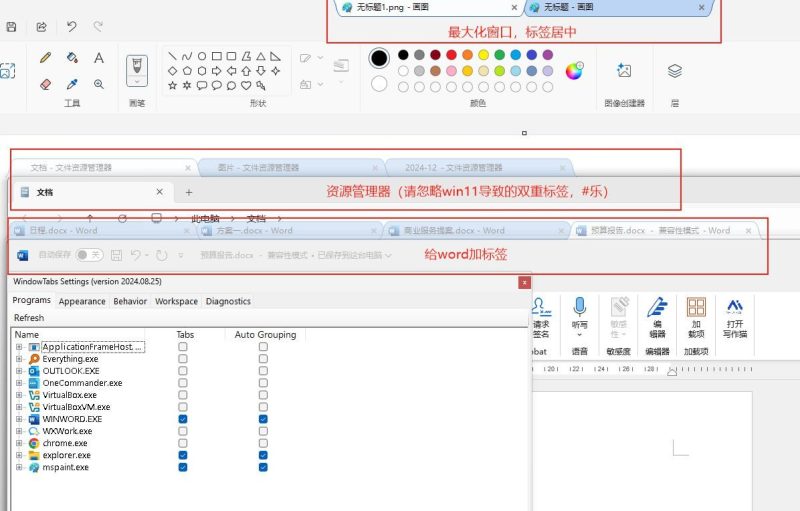Open Add-ins in Word ribbon

click(696, 307)
